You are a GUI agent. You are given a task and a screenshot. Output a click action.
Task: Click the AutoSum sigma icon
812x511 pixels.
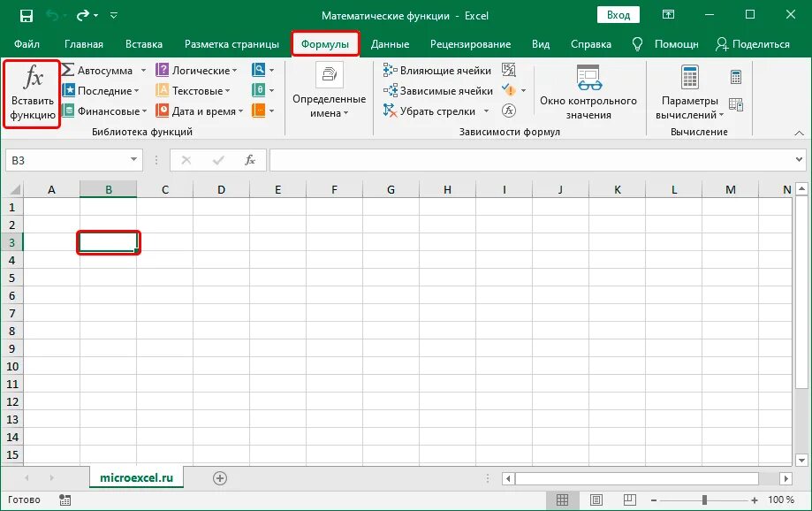[68, 70]
